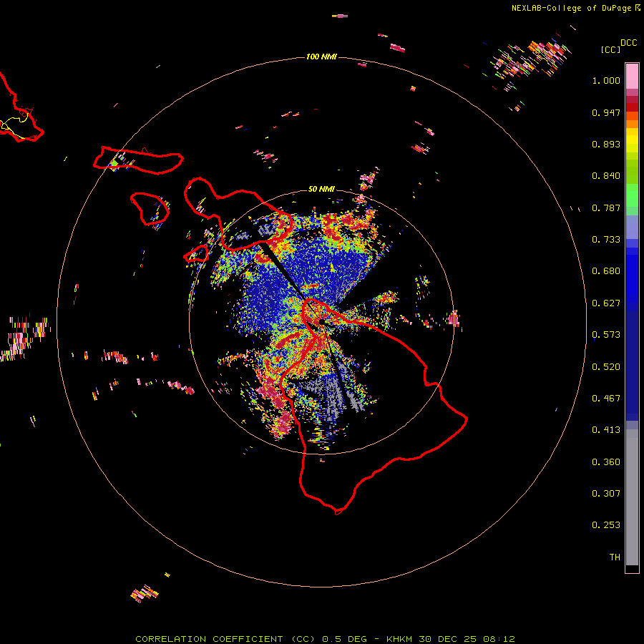Click the 0.467 scale value
This screenshot has height=644, width=644.
tap(606, 399)
